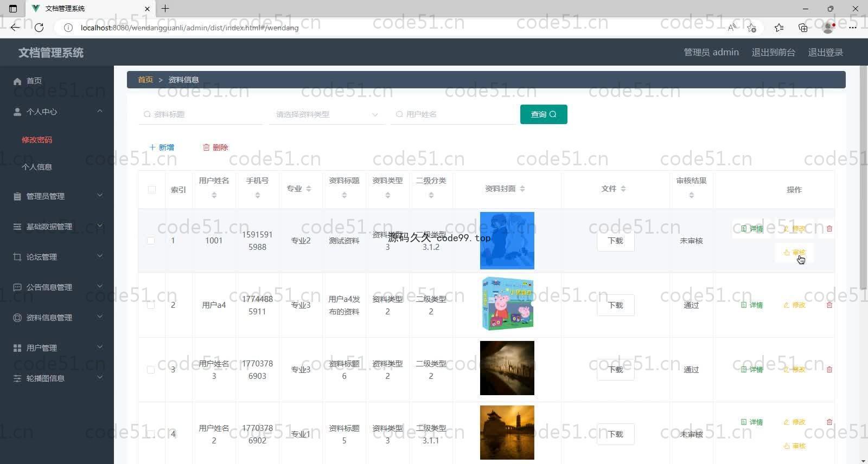
Task: Open the 请选择资料类型 dropdown
Action: click(327, 114)
